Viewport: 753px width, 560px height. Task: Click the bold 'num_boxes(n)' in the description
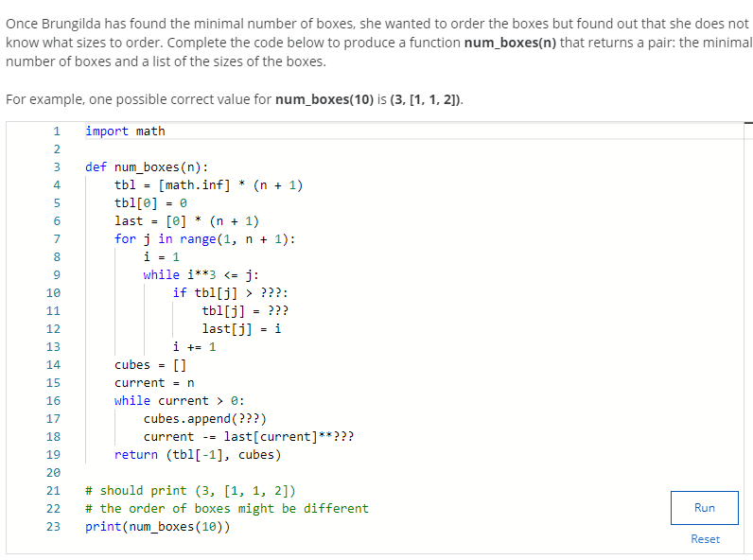point(510,43)
